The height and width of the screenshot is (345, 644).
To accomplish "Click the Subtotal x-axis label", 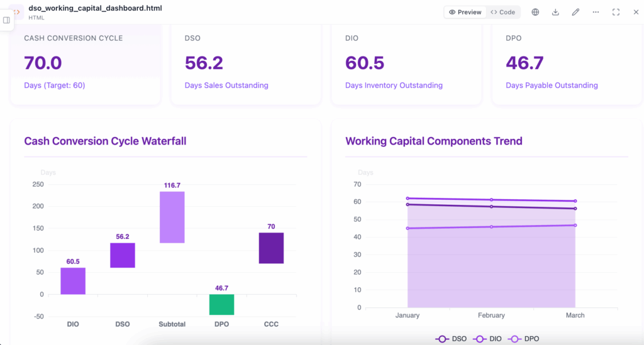I will click(x=172, y=324).
